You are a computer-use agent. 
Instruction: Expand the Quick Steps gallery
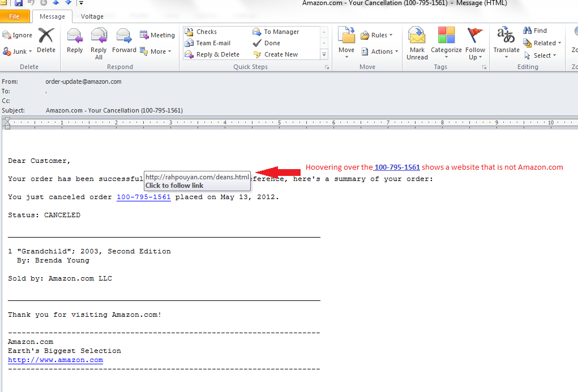click(x=324, y=54)
